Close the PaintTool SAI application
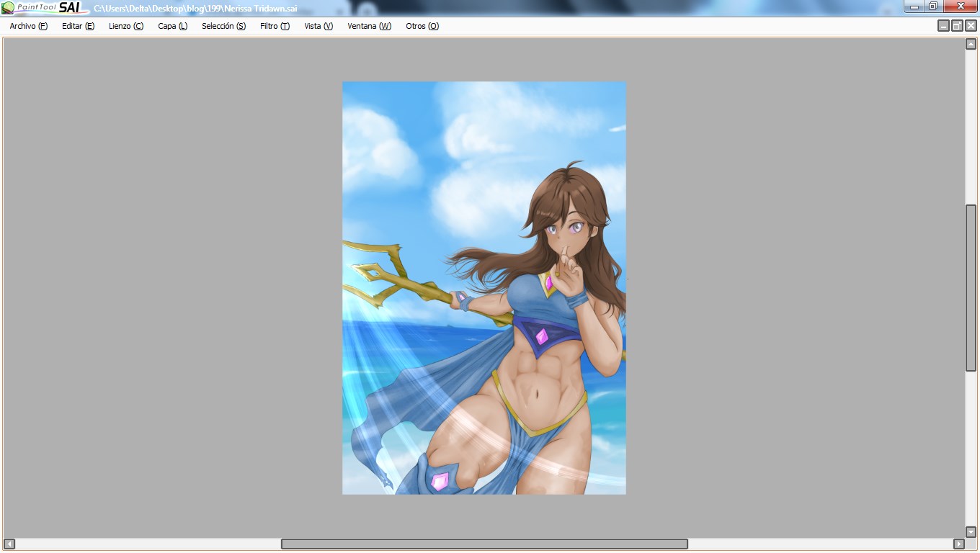The image size is (980, 553). coord(961,6)
